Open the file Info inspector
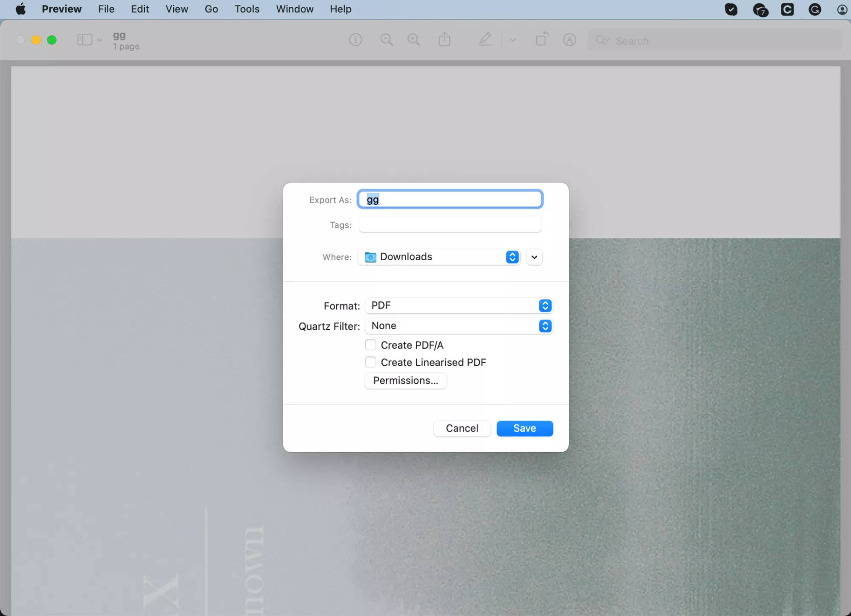This screenshot has width=851, height=616. (355, 40)
